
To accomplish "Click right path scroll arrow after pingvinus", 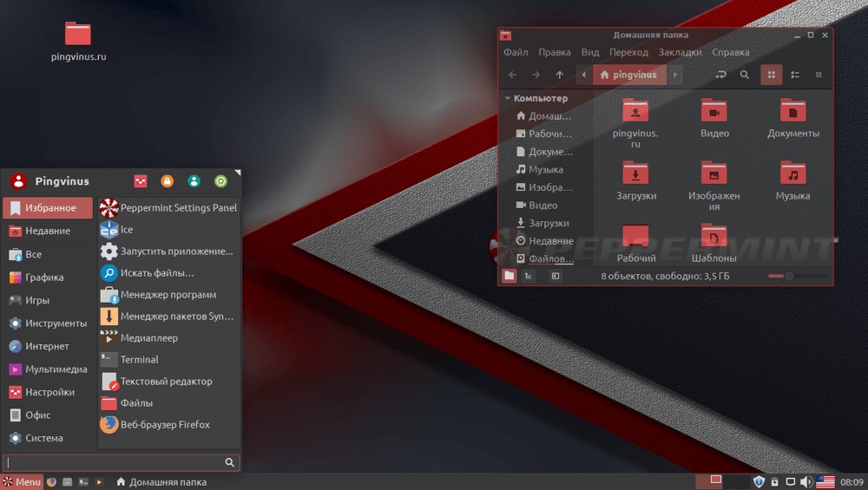I will pyautogui.click(x=674, y=75).
